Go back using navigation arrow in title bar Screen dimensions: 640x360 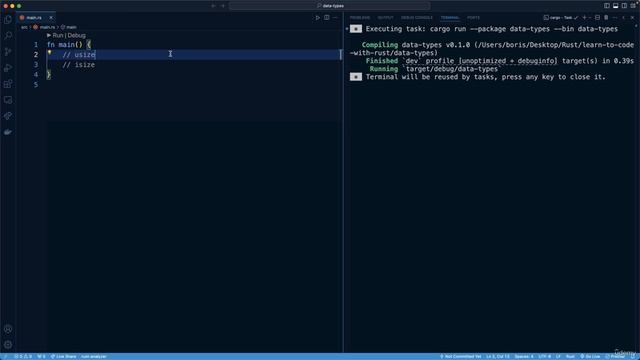(213, 6)
